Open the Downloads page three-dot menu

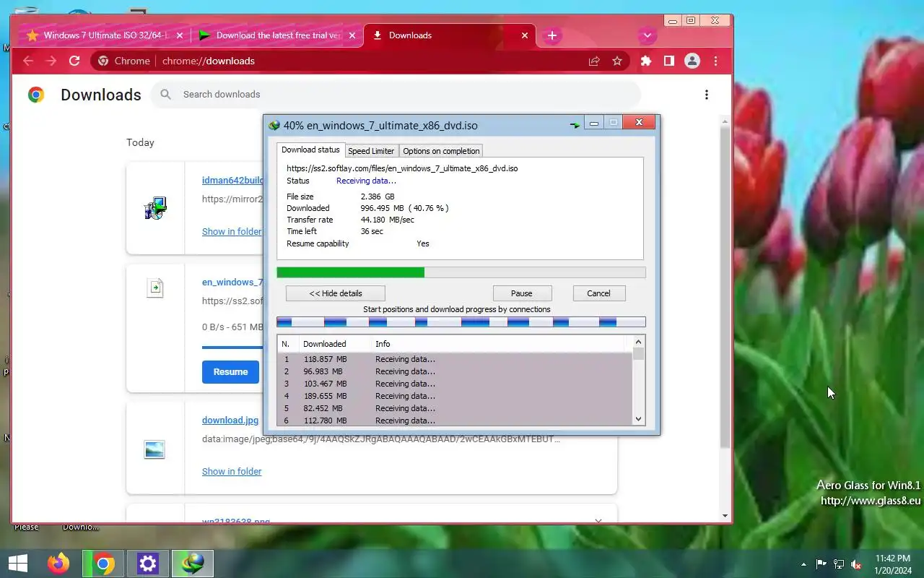[x=707, y=95]
